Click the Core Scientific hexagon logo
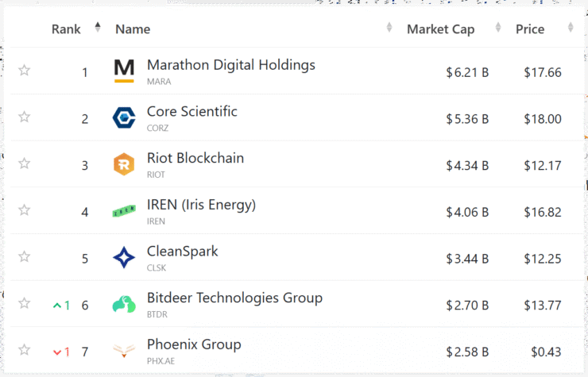 click(124, 117)
